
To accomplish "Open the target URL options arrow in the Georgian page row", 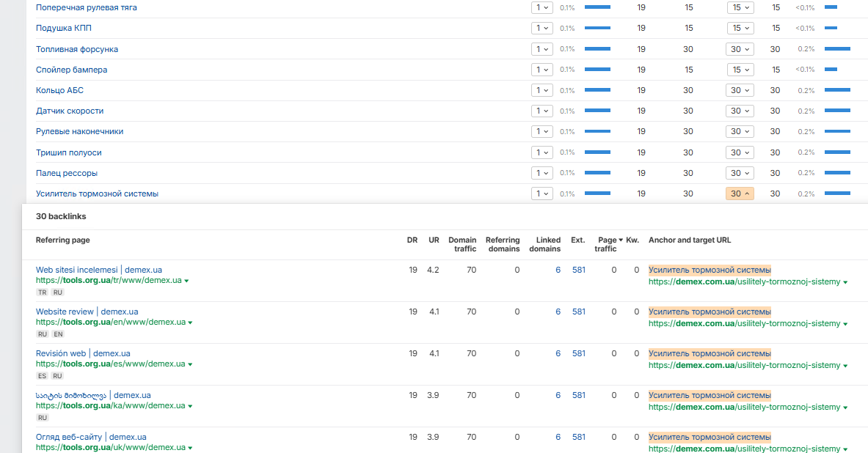I will (x=845, y=408).
